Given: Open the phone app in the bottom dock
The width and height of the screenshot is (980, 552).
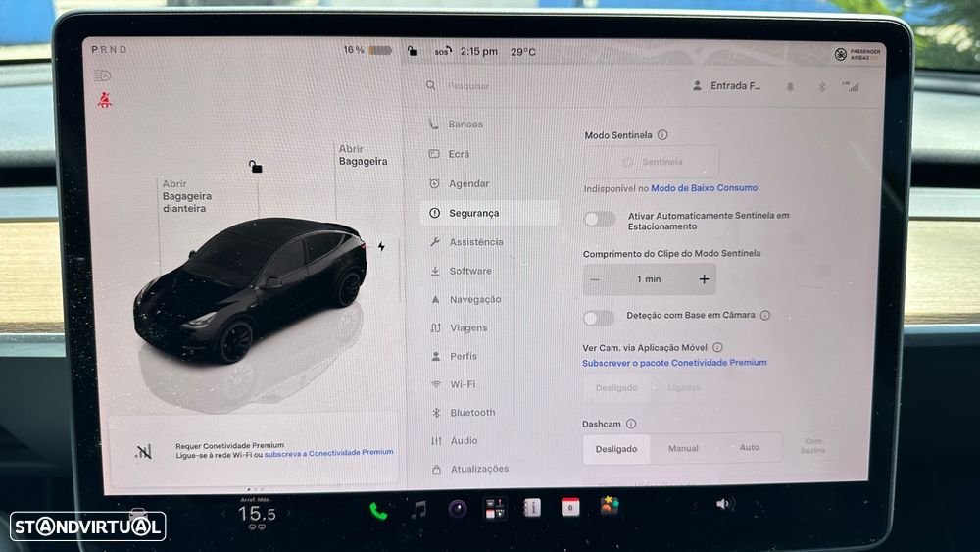Looking at the screenshot, I should pyautogui.click(x=378, y=512).
